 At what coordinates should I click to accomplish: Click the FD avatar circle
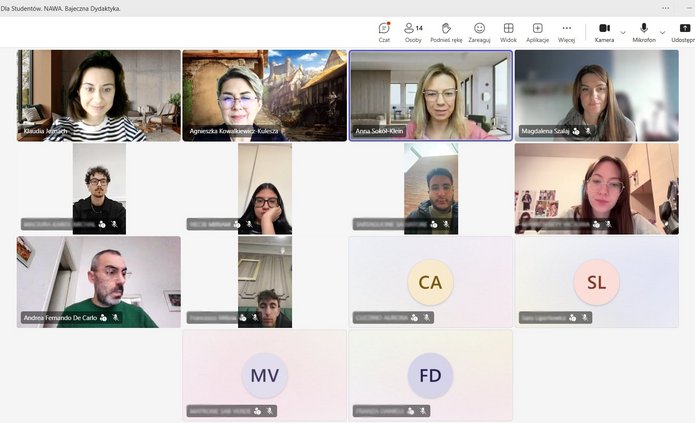point(430,376)
